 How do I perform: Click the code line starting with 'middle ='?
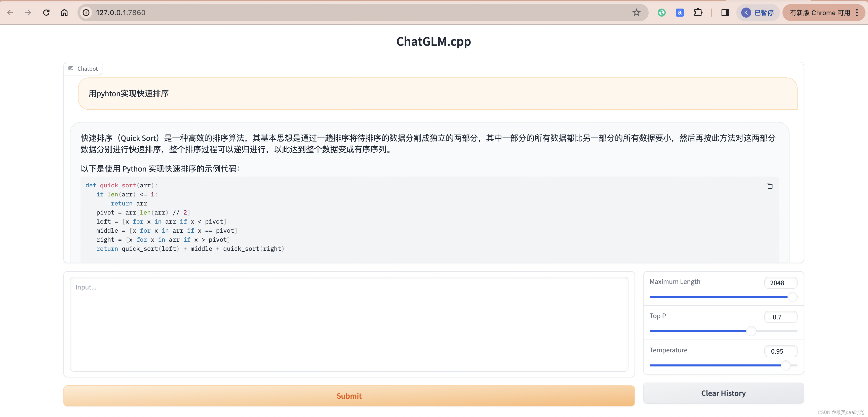(167, 231)
